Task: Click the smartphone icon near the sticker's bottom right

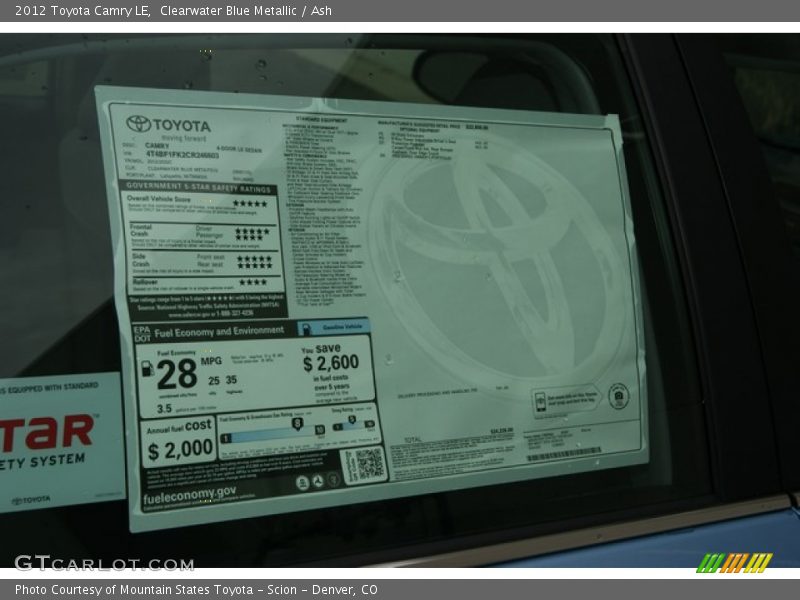Action: [x=540, y=401]
